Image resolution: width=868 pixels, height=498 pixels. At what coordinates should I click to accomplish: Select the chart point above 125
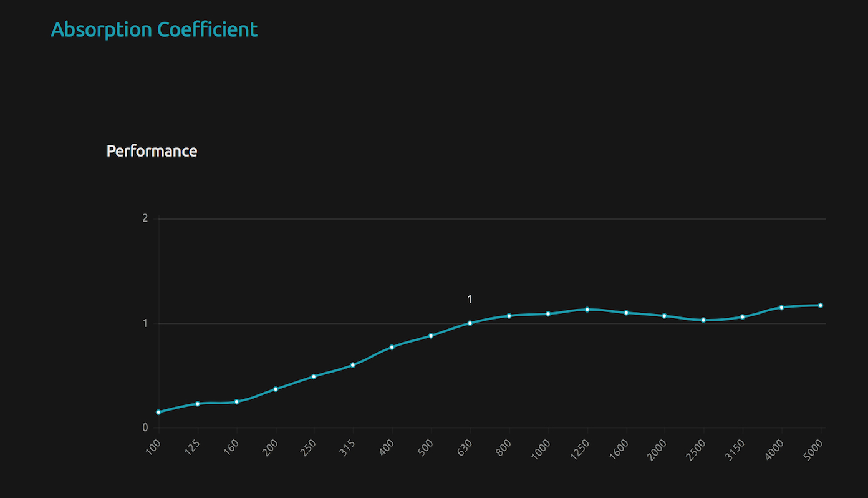[x=198, y=404]
